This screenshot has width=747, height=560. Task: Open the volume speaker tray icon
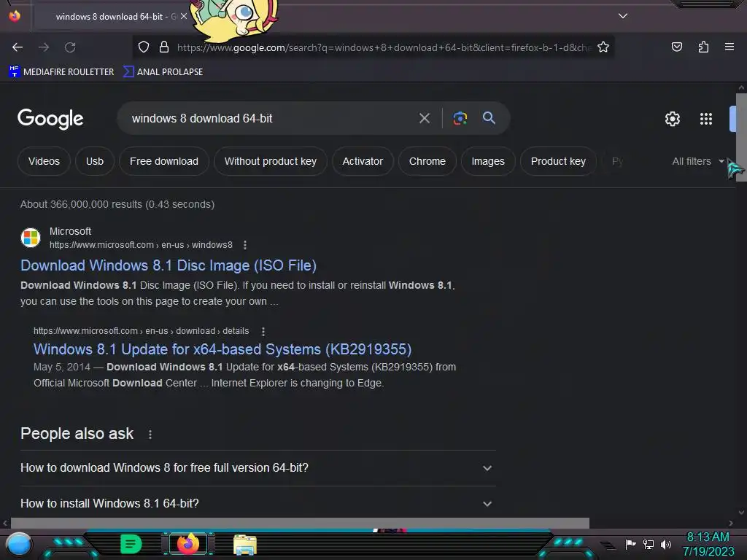coord(666,544)
